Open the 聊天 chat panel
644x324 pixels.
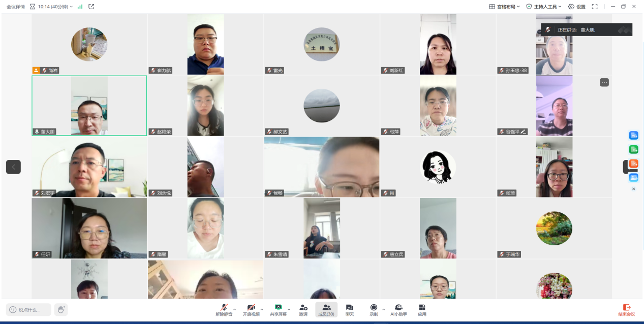click(350, 310)
